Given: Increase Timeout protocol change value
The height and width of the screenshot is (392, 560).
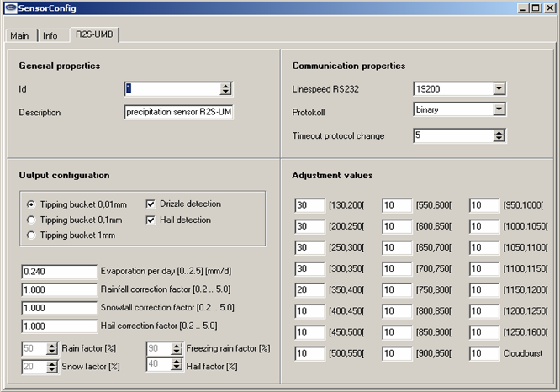Looking at the screenshot, I should coord(499,132).
